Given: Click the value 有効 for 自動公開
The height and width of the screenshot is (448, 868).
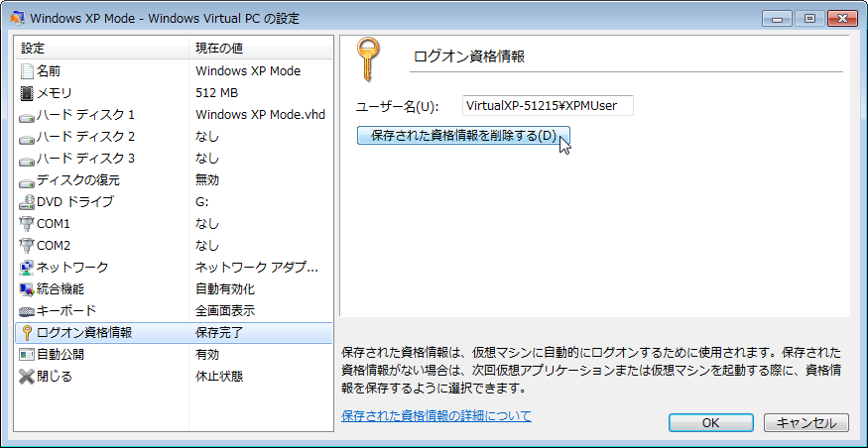Looking at the screenshot, I should 207,355.
